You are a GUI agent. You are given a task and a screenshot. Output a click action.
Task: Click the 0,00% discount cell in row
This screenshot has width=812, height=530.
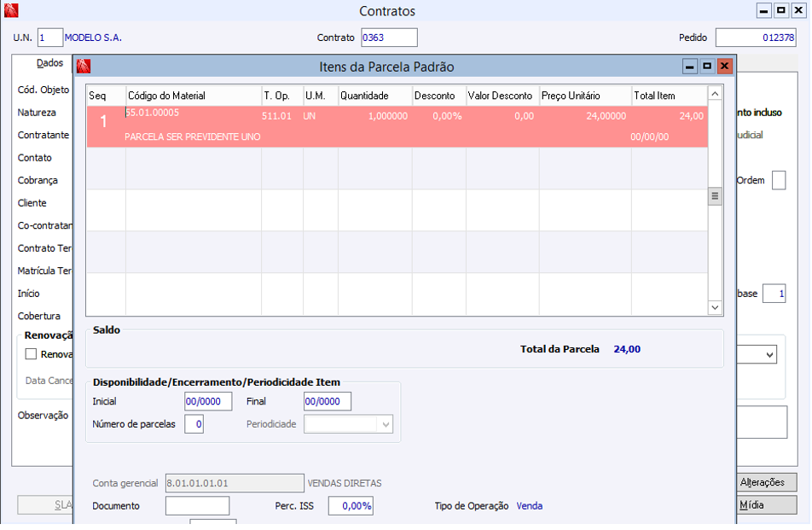click(x=447, y=116)
